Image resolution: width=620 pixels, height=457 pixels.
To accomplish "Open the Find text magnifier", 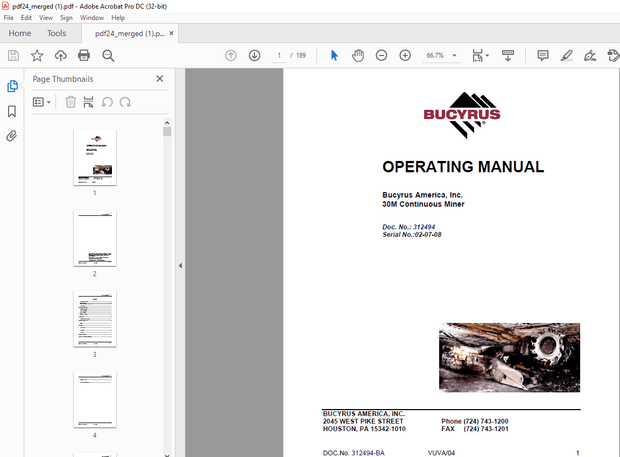I will (108, 56).
